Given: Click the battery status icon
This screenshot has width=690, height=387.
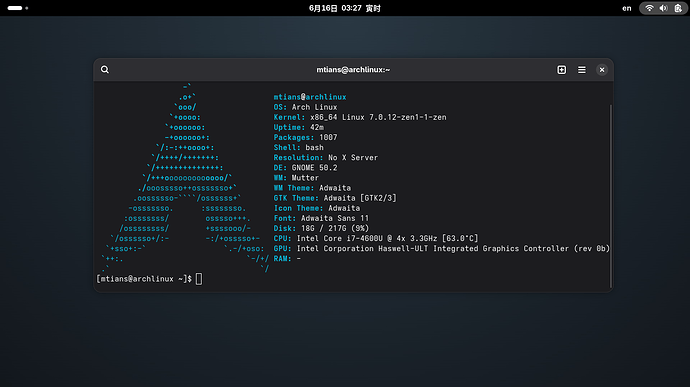Looking at the screenshot, I should pos(678,8).
